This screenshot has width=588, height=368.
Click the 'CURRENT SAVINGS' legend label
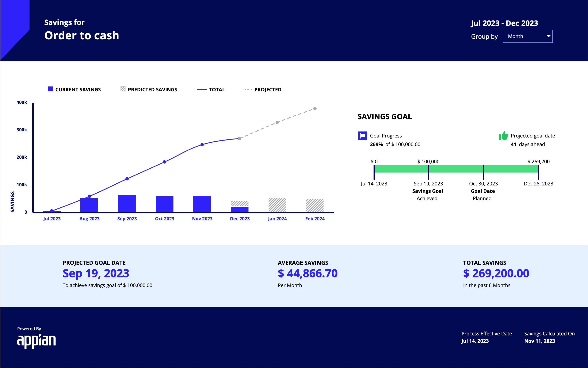[78, 90]
